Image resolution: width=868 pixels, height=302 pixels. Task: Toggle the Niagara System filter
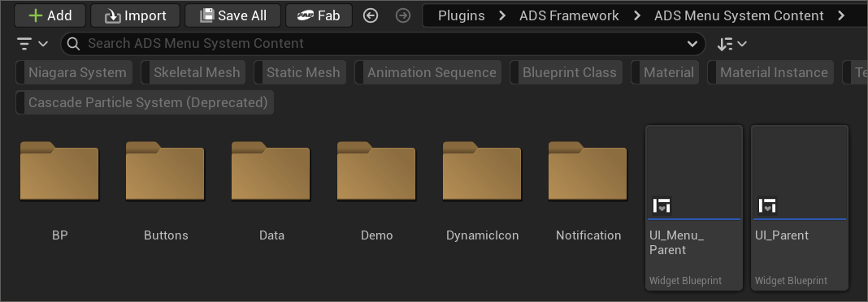[74, 72]
